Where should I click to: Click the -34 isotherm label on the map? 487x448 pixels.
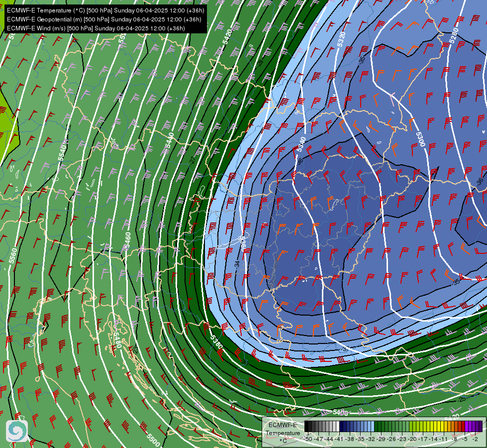point(237,264)
